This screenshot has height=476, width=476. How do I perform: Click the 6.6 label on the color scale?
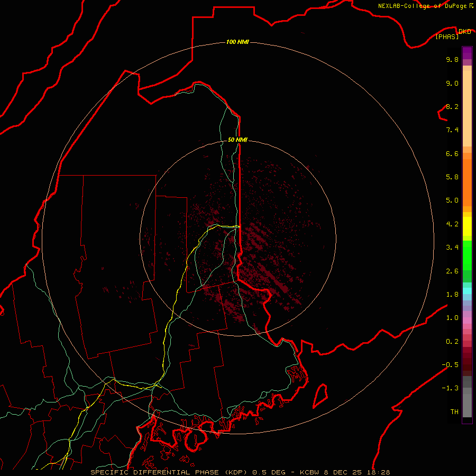point(452,153)
